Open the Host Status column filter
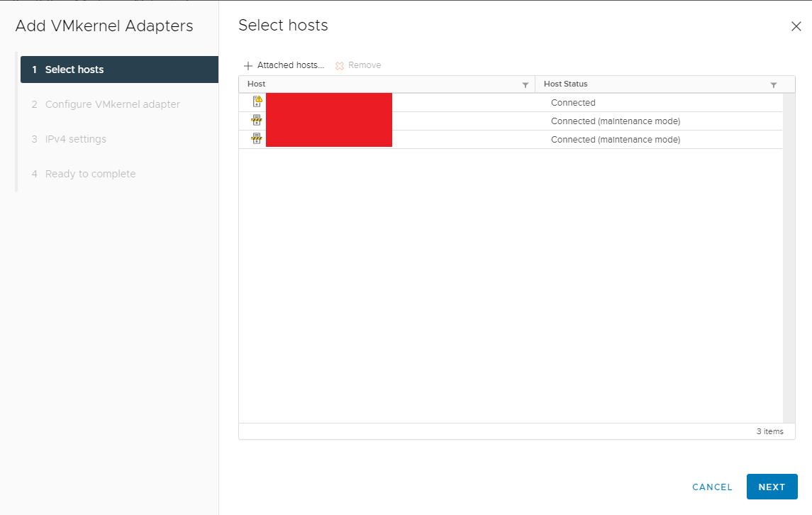This screenshot has height=515, width=812. click(773, 84)
